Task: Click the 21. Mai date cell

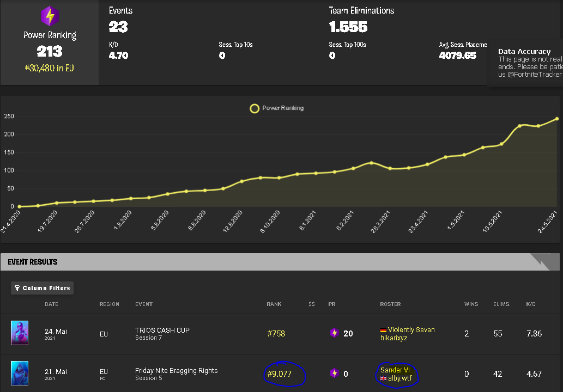Action: [56, 371]
